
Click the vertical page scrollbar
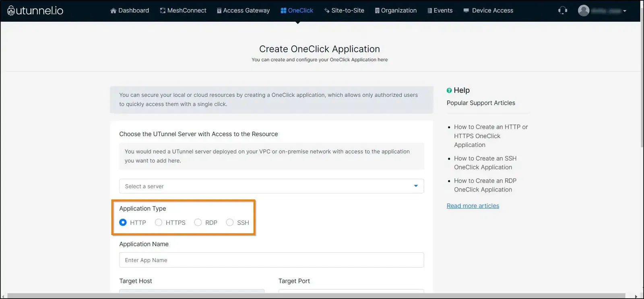pyautogui.click(x=642, y=77)
